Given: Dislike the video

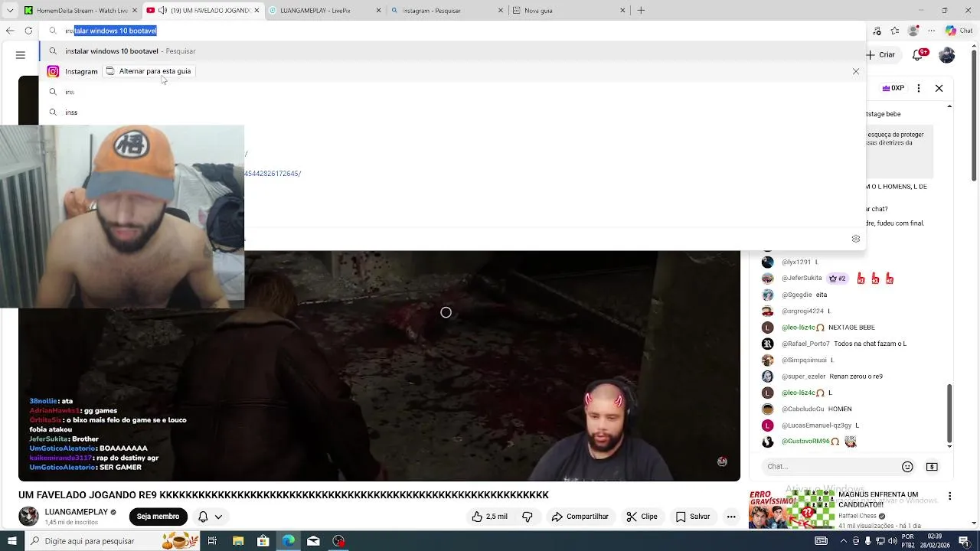Looking at the screenshot, I should [x=528, y=517].
